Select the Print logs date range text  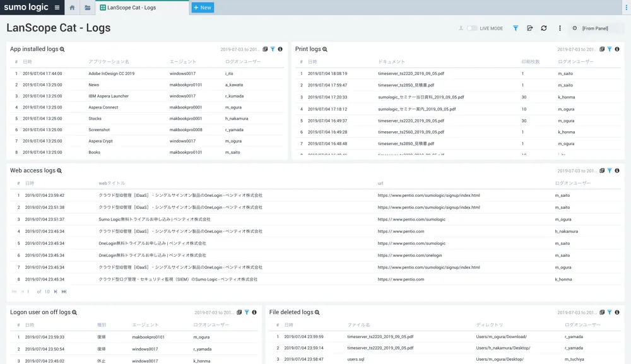click(x=576, y=49)
